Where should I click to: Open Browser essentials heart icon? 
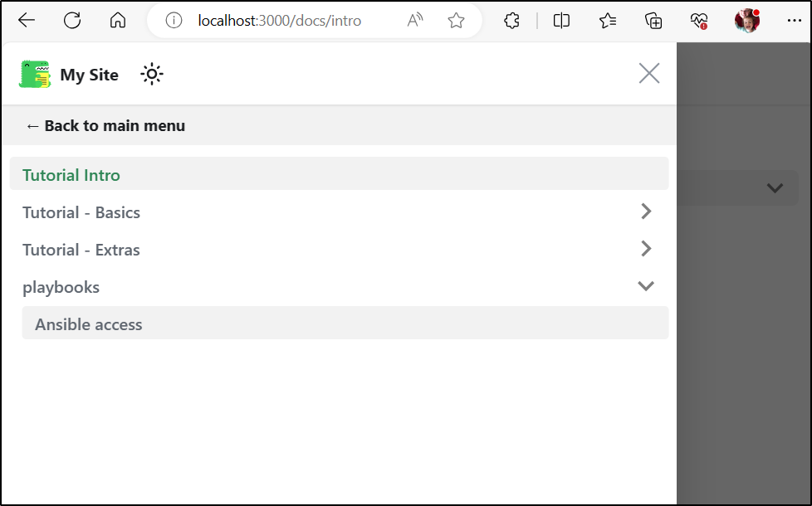[698, 21]
